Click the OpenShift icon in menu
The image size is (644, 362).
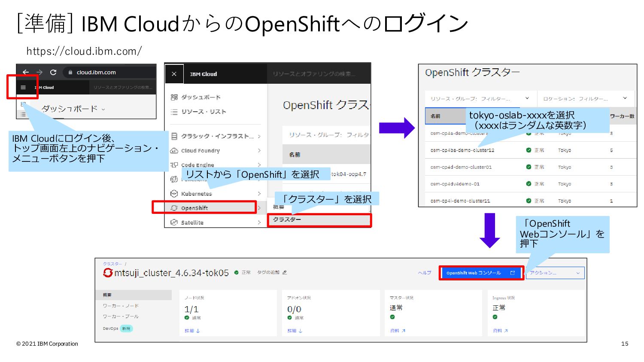(x=174, y=208)
